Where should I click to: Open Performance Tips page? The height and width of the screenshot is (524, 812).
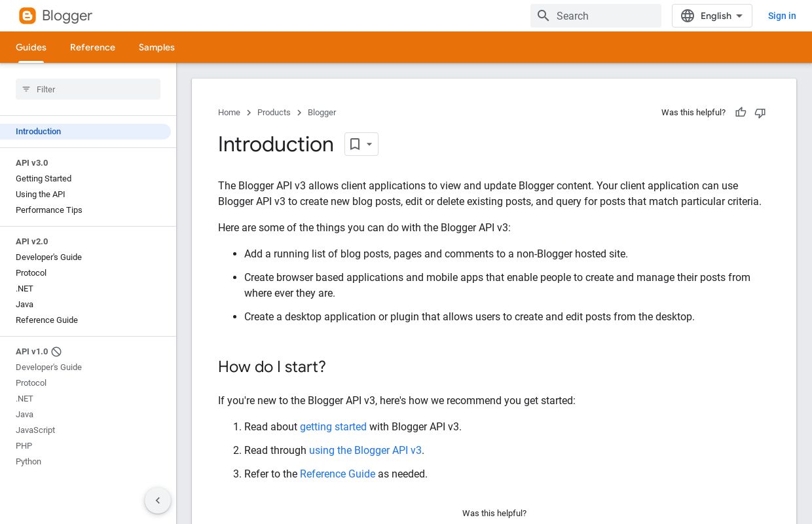[48, 210]
